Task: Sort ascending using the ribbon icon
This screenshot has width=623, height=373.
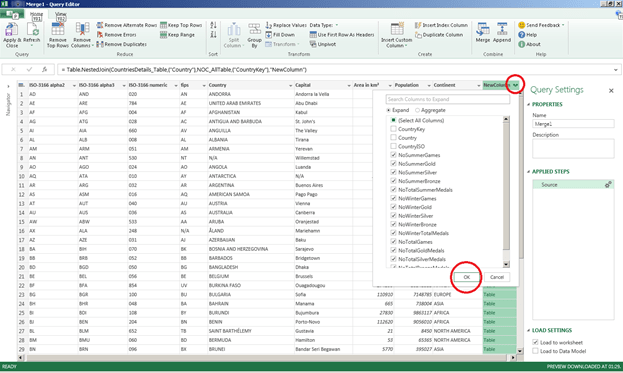Action: pos(213,25)
